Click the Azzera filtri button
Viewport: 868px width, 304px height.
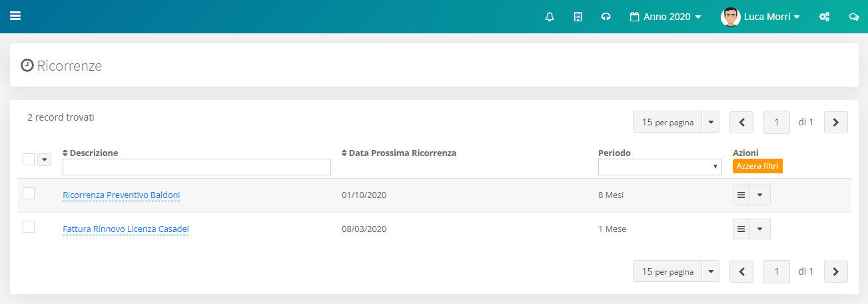757,166
